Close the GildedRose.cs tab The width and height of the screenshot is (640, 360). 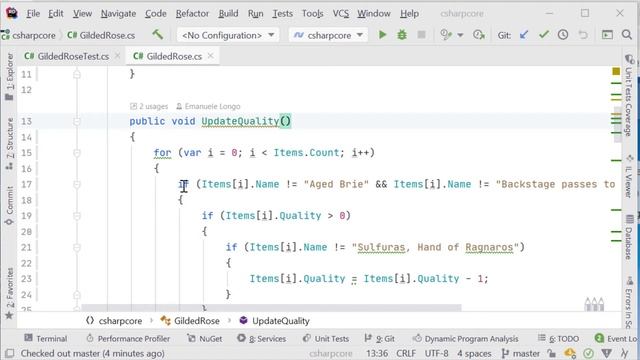tap(211, 56)
